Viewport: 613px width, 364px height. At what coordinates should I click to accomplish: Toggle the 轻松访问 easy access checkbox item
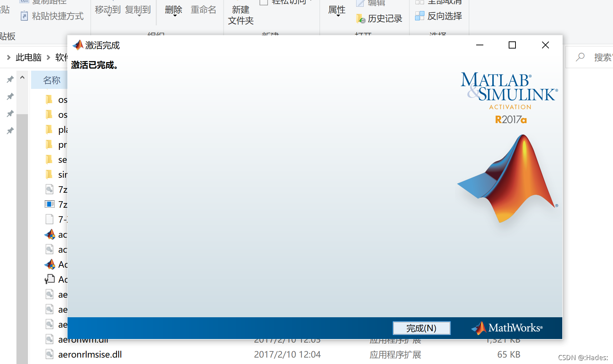(x=264, y=2)
